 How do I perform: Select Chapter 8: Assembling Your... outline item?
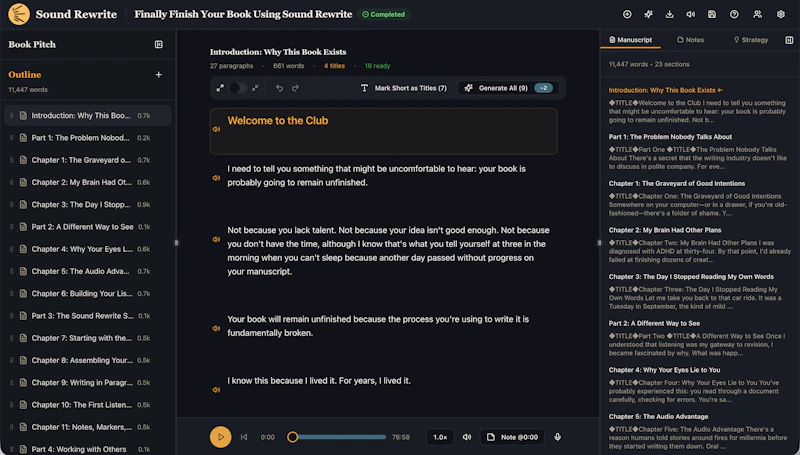point(88,360)
